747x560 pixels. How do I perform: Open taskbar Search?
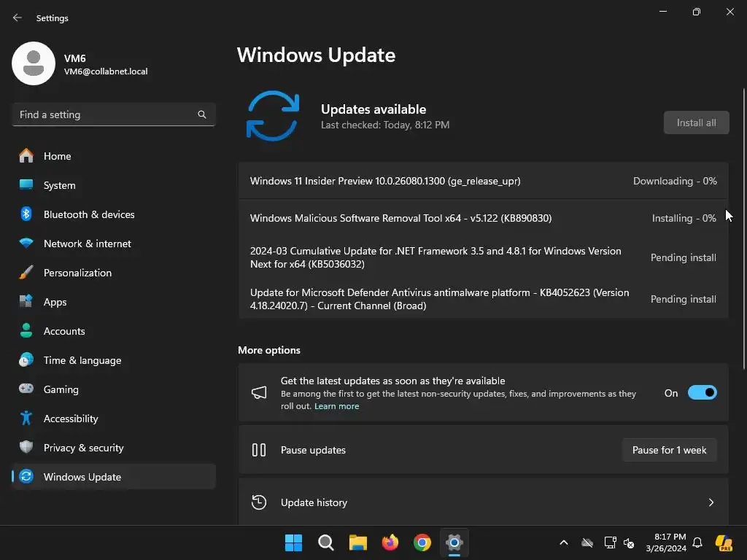click(326, 542)
